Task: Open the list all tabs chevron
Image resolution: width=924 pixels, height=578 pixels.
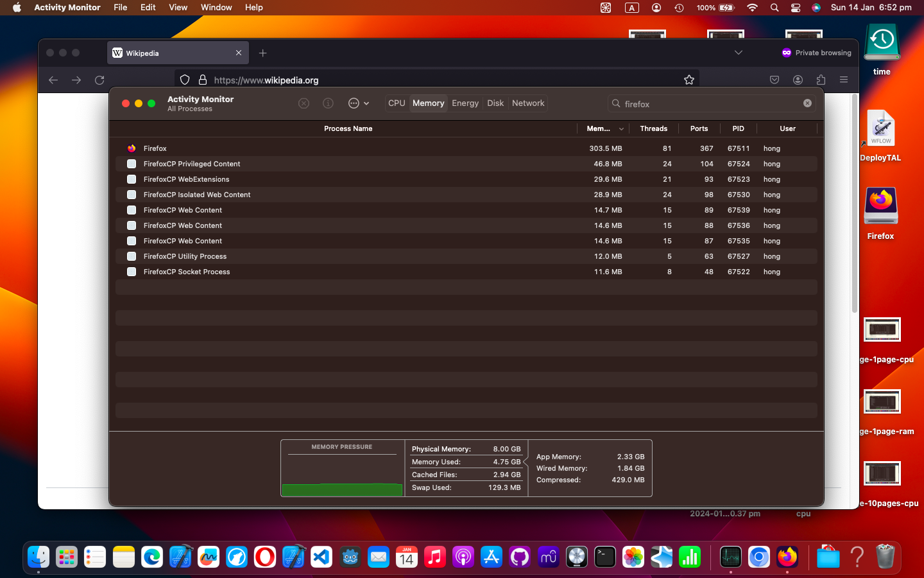Action: [739, 53]
